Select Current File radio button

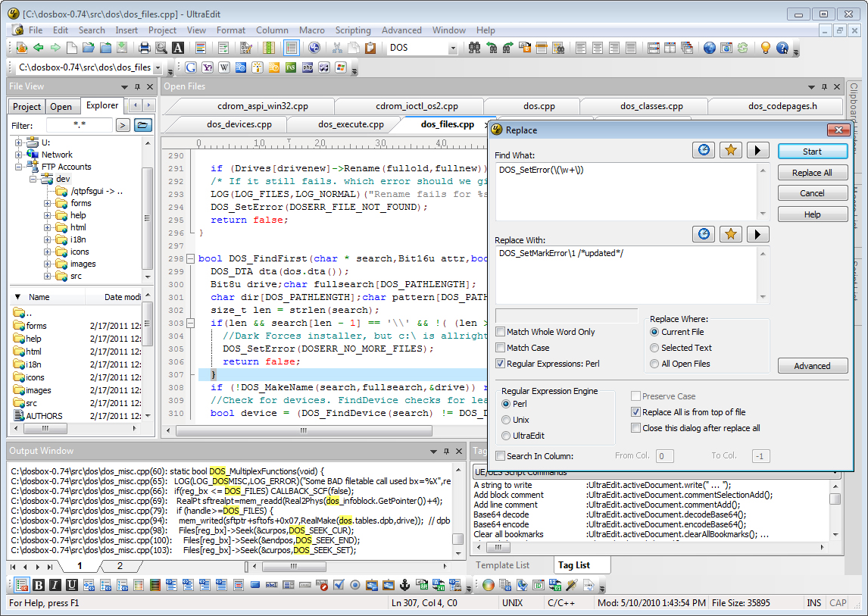tap(654, 332)
